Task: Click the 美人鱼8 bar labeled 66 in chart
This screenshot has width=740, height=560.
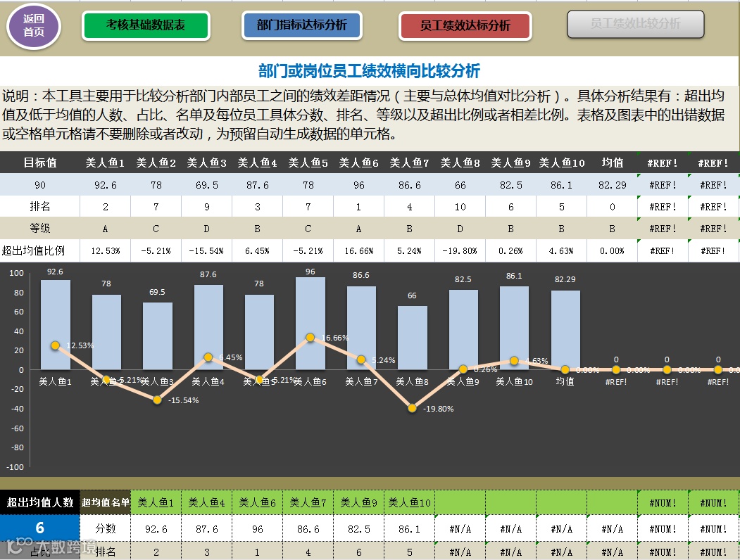Action: click(x=412, y=338)
